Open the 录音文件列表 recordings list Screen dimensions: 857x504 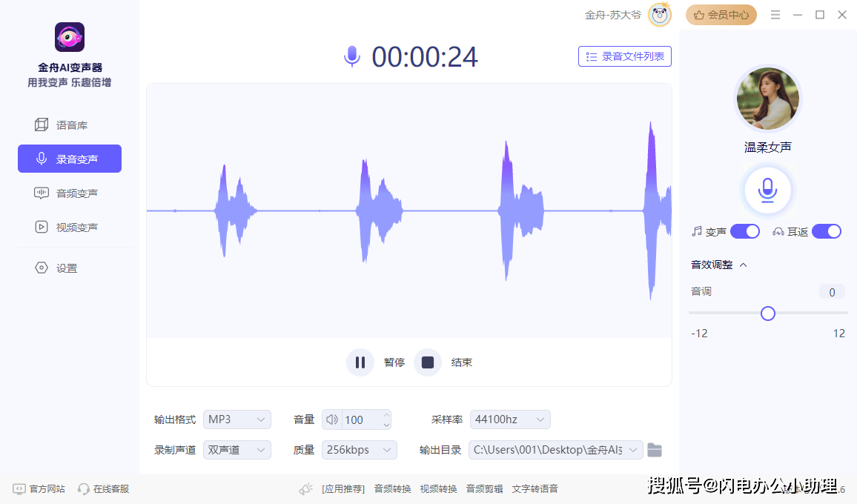pyautogui.click(x=625, y=56)
